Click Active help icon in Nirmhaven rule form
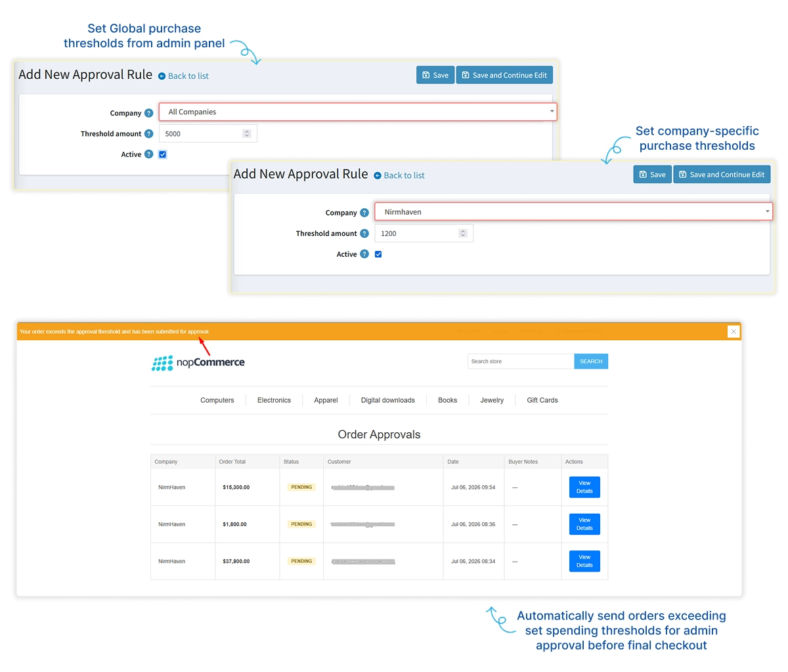Viewport: 788px width, 672px height. [x=364, y=254]
